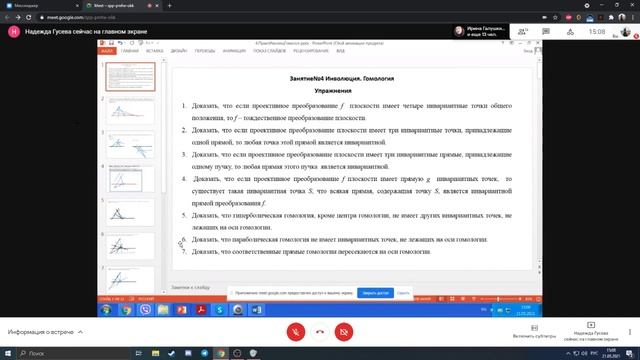Click the slide title Занятие№4 Инволюция. Гомология
640x360 pixels.
(x=342, y=78)
